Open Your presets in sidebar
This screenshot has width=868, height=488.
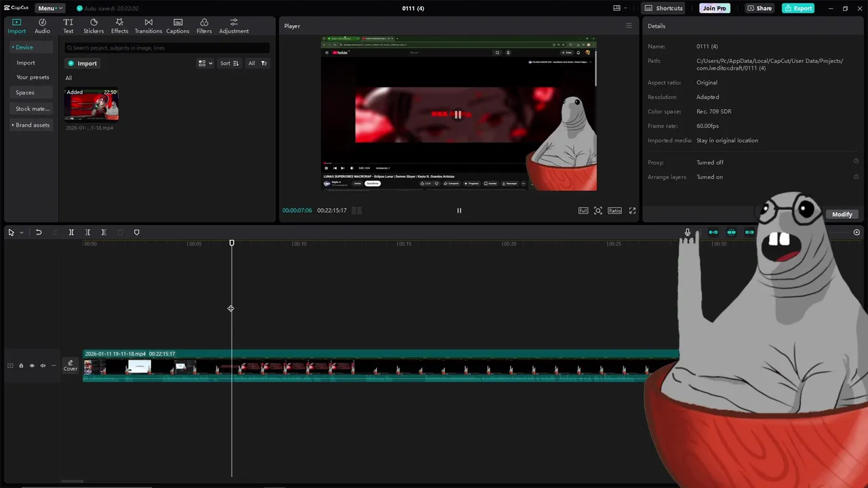(33, 77)
